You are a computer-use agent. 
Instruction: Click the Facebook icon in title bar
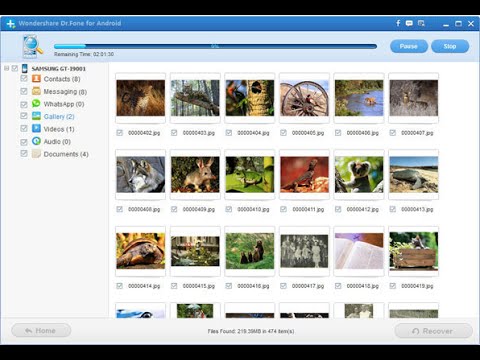pos(398,23)
